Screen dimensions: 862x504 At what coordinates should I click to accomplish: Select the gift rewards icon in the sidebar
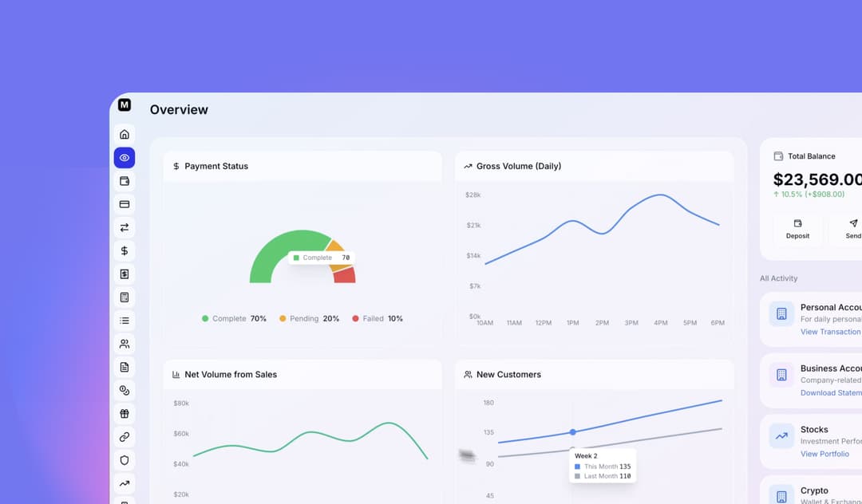coord(124,413)
